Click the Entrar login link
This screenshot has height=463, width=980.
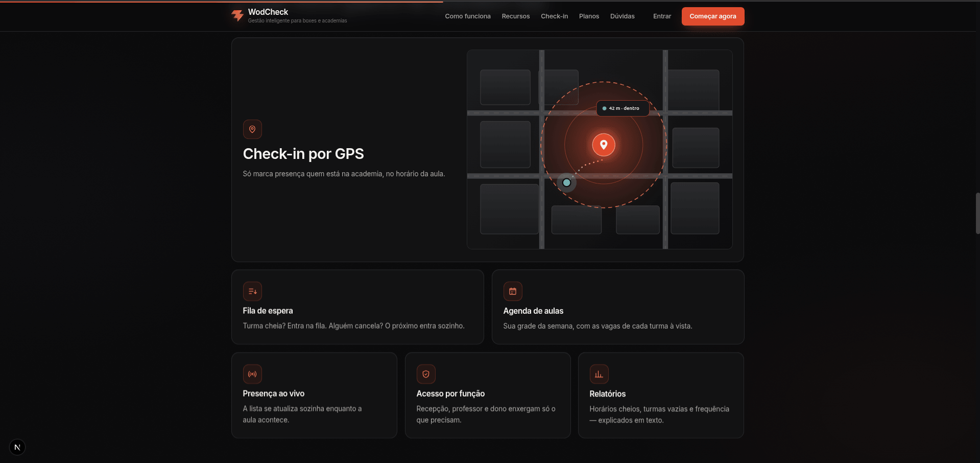click(662, 16)
